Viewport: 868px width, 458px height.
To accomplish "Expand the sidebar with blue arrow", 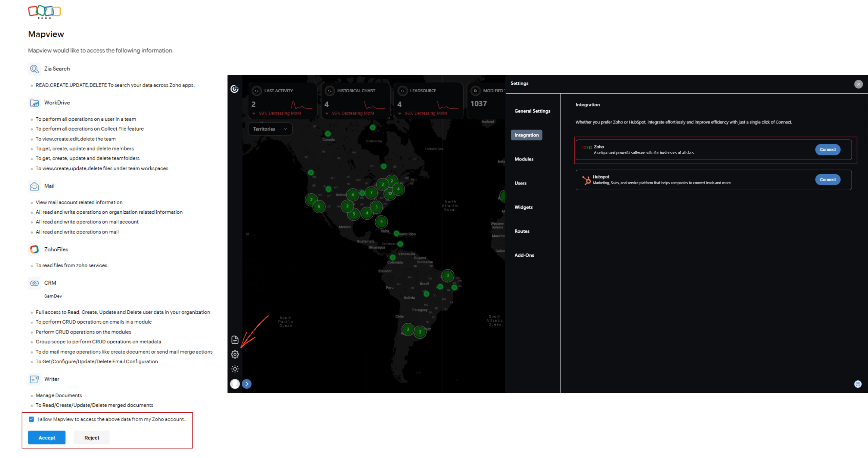I will [247, 384].
